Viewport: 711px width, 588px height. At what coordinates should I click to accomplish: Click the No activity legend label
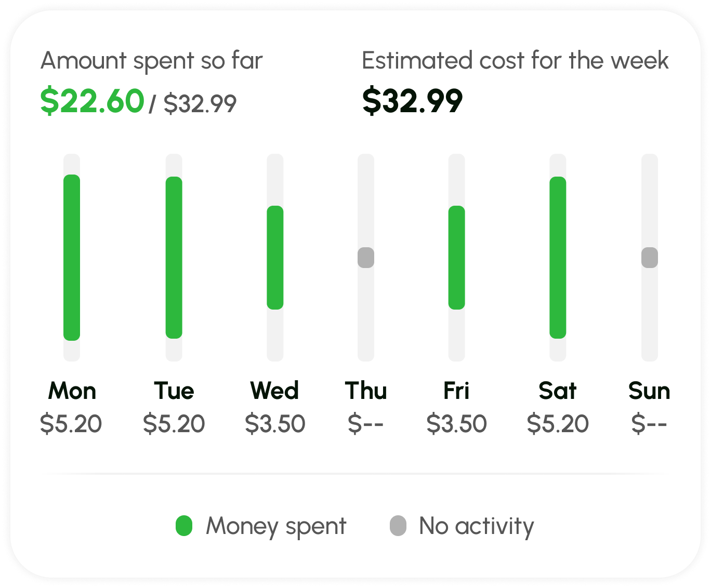476,526
